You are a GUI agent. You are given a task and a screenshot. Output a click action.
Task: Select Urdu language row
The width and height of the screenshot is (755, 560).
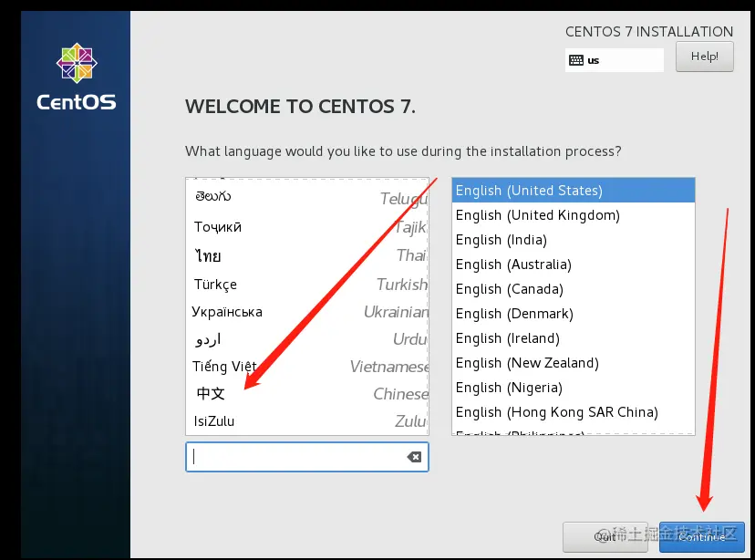(x=307, y=339)
